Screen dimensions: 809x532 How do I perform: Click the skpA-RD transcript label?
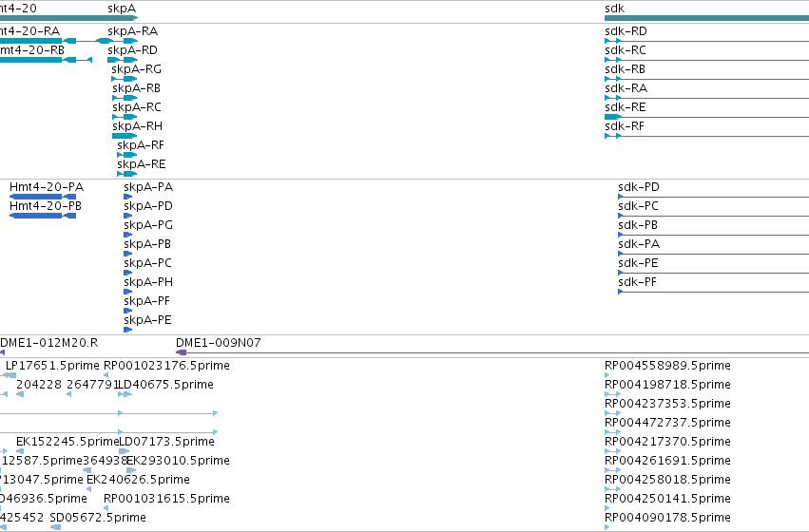click(132, 50)
